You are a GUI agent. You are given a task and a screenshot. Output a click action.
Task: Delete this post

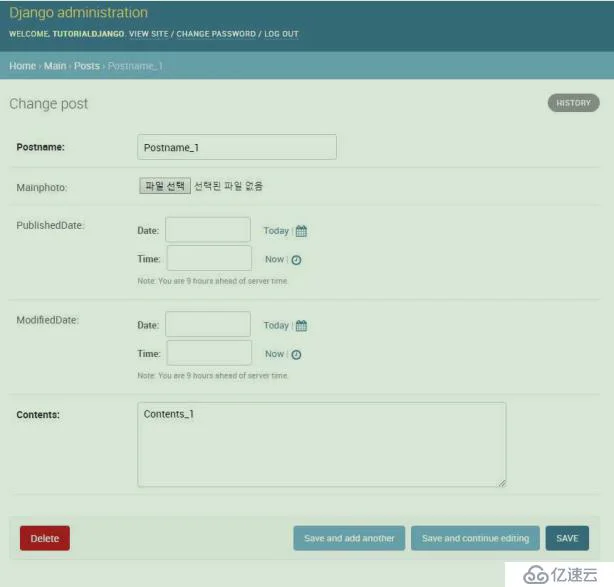point(45,538)
